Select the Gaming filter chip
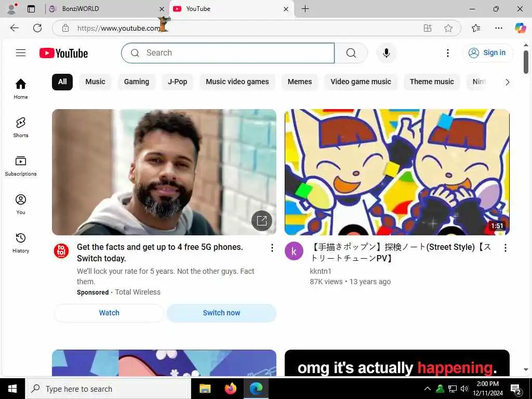The image size is (532, 399). 137,82
